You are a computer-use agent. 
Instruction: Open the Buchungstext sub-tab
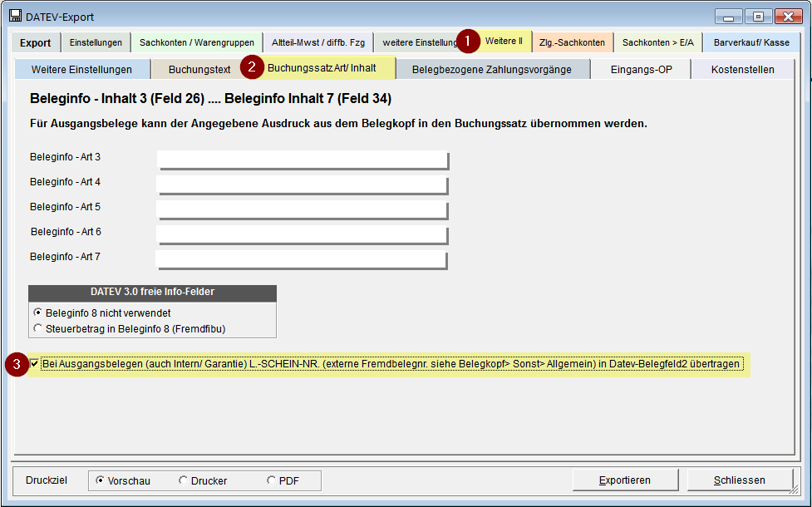[199, 70]
